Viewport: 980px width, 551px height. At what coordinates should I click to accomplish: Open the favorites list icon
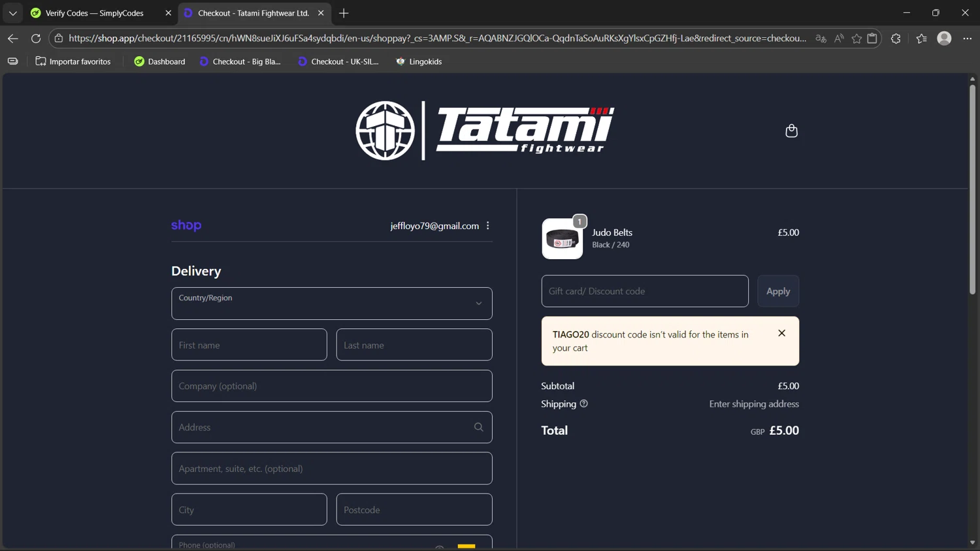point(921,39)
